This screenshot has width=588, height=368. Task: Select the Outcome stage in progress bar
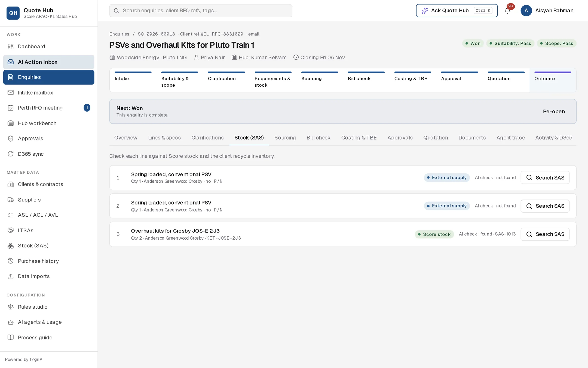[553, 80]
